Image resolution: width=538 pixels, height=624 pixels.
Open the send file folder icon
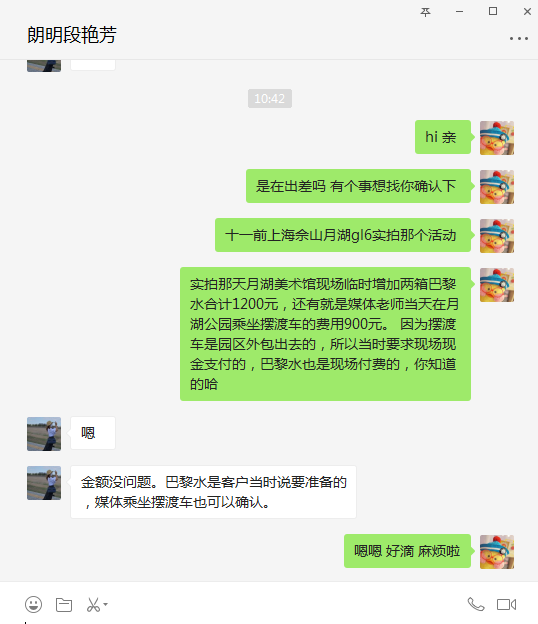click(x=64, y=605)
